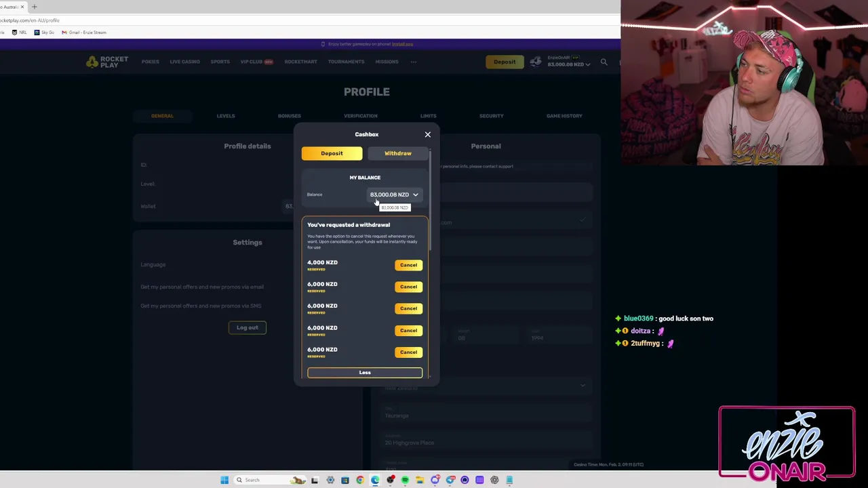Image resolution: width=868 pixels, height=488 pixels.
Task: Open the ChatGPT icon in the taskbar
Action: (x=494, y=480)
